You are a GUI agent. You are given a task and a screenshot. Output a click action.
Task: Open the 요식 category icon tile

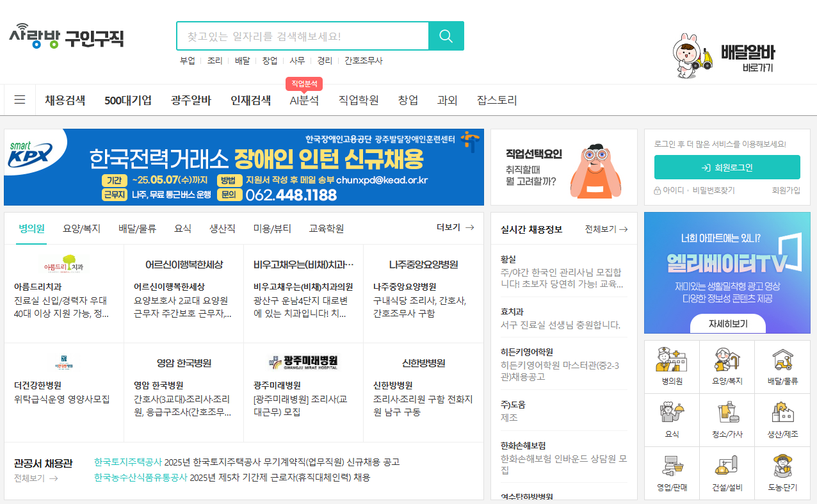coord(672,420)
